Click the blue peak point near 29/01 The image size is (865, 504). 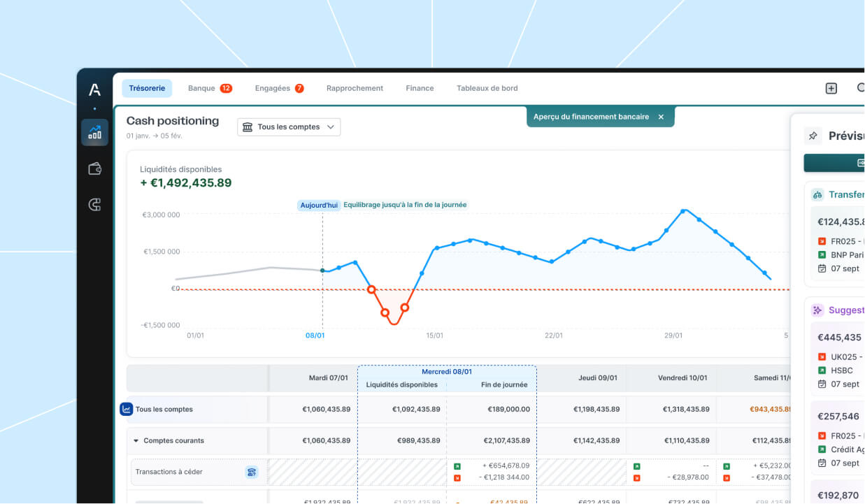pos(683,210)
